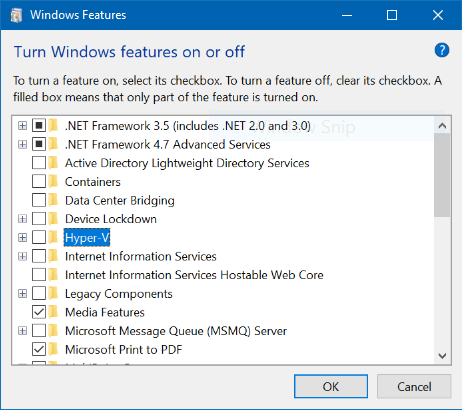Click folder icon beside Internet Information Services Hostable Web Core
462x410 pixels.
(x=53, y=275)
